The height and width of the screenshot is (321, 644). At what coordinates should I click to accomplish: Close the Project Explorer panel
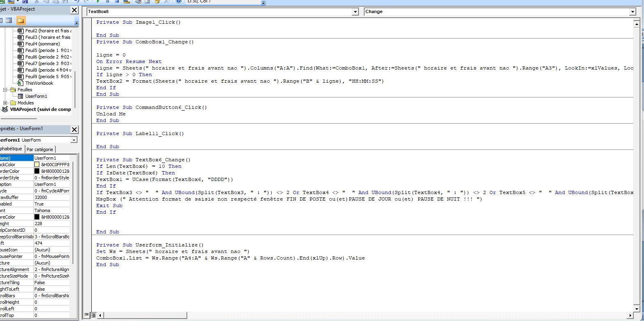click(x=74, y=10)
